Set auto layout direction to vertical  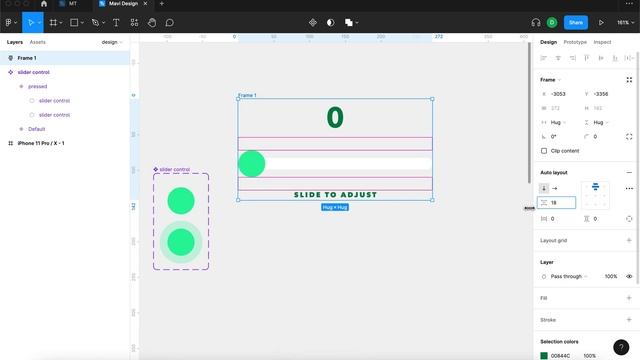point(544,189)
